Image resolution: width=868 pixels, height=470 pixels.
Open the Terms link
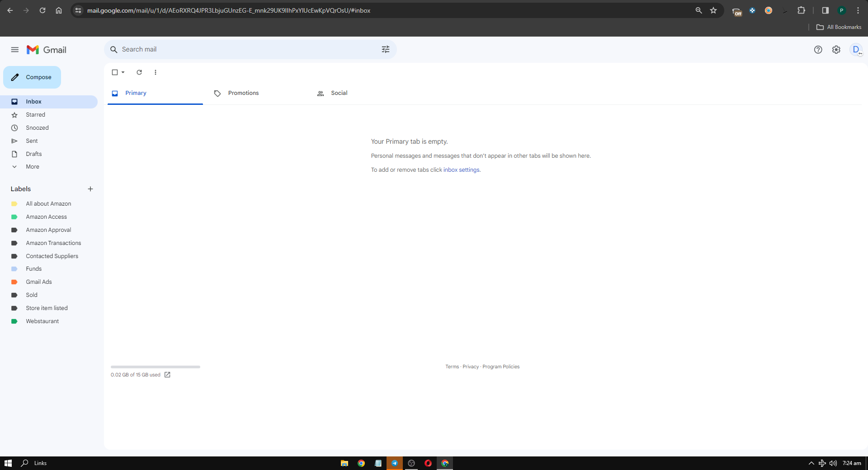click(x=452, y=367)
